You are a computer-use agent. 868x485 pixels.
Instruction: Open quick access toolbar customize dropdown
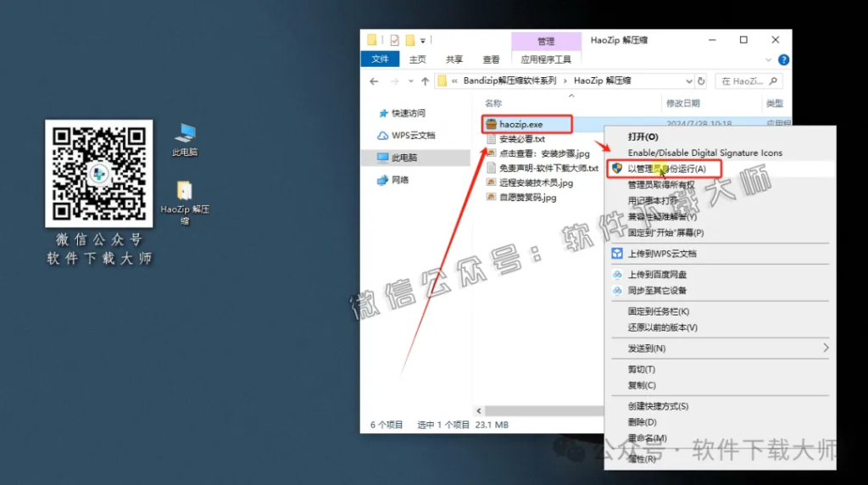click(423, 41)
